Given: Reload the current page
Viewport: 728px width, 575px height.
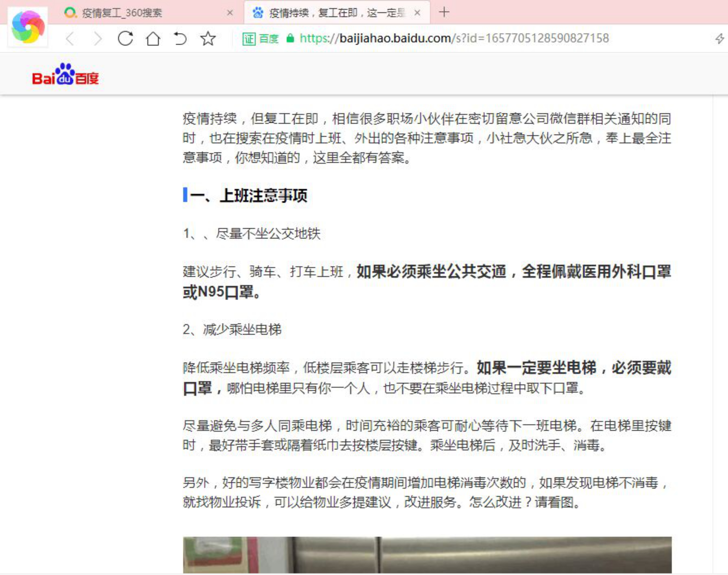Looking at the screenshot, I should tap(125, 38).
